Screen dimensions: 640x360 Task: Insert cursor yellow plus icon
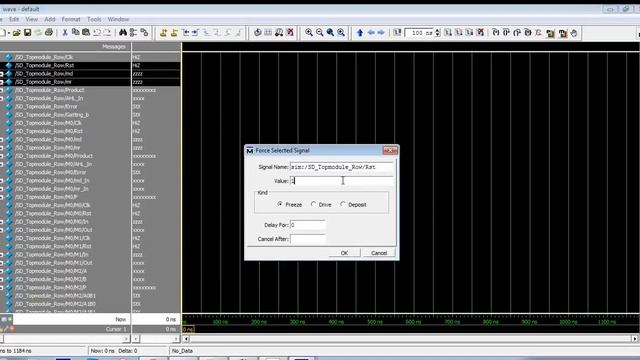pyautogui.click(x=164, y=33)
